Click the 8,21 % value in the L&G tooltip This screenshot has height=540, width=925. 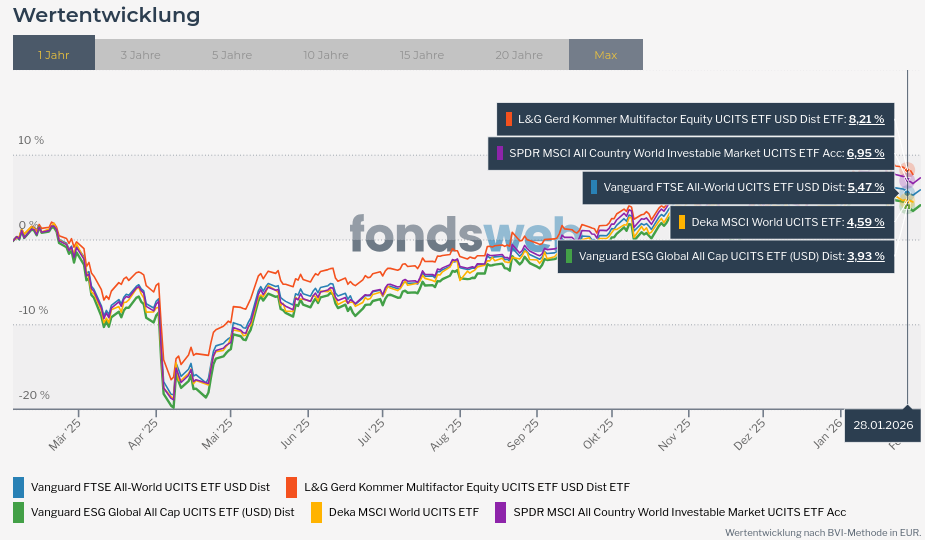867,119
